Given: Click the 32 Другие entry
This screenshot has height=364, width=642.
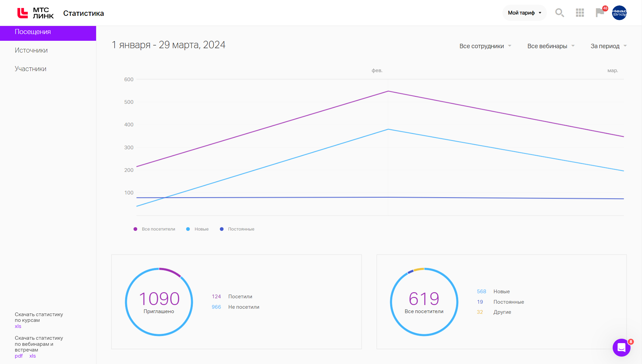Looking at the screenshot, I should point(494,312).
